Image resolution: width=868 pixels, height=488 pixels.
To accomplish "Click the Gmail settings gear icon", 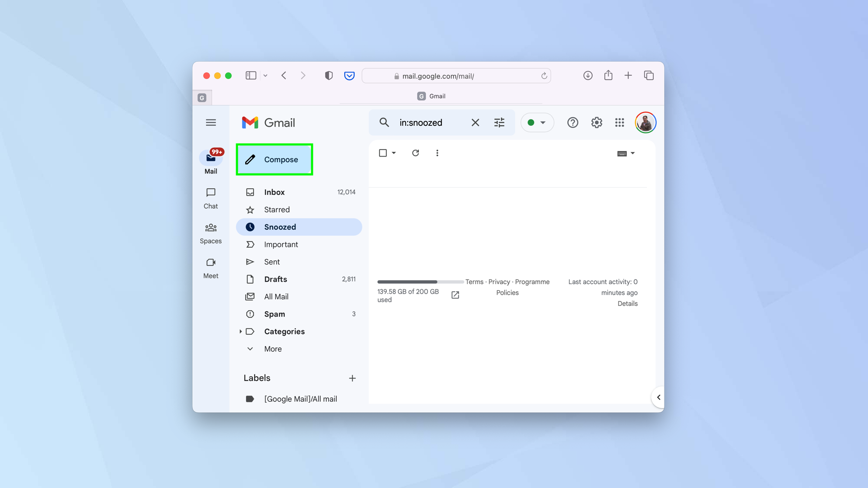I will tap(596, 123).
